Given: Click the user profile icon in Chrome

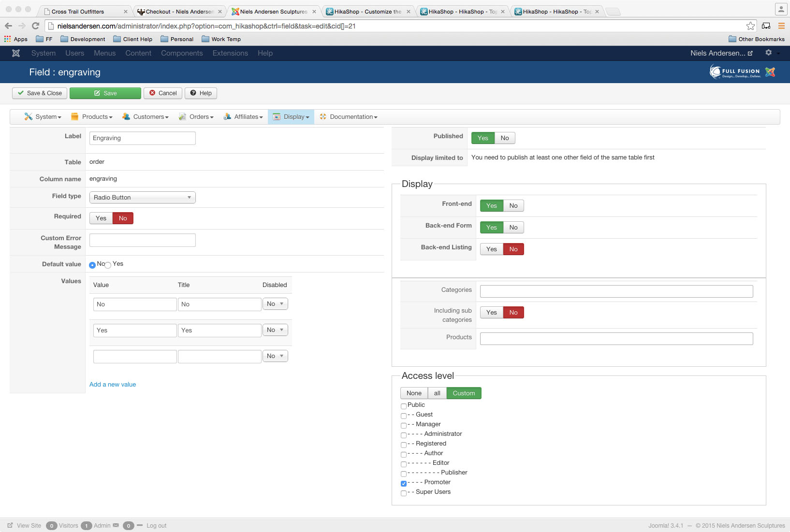Looking at the screenshot, I should [781, 9].
